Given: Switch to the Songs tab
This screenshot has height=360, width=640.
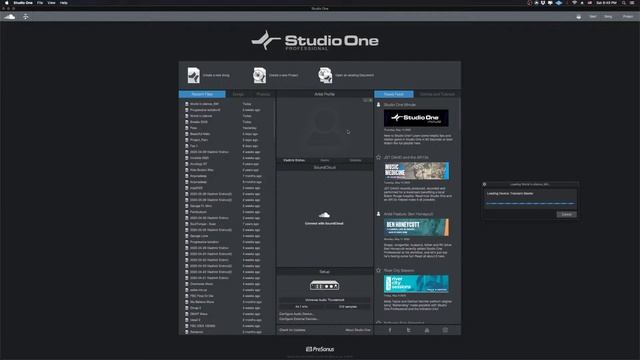Looking at the screenshot, I should (238, 94).
